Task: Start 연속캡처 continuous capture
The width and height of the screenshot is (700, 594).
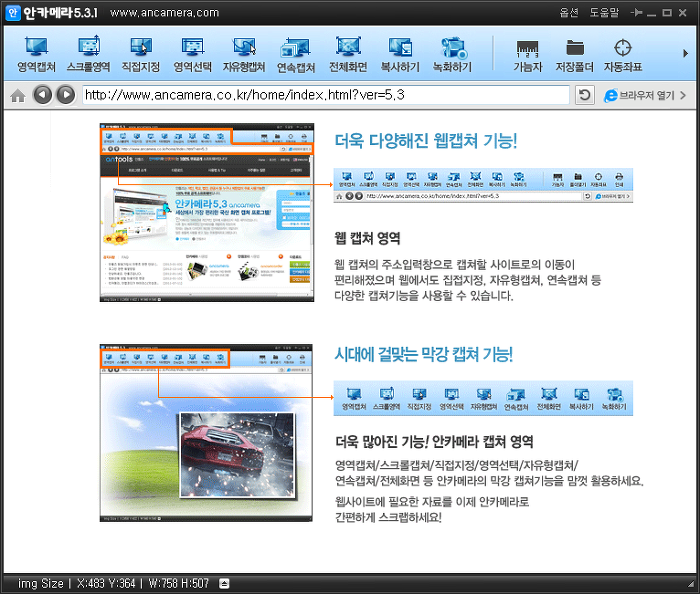Action: point(296,54)
